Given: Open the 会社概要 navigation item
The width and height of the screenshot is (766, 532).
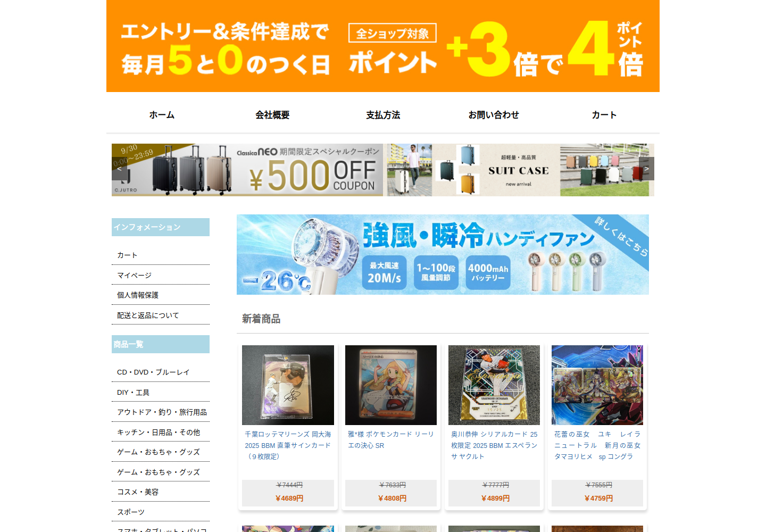Looking at the screenshot, I should click(x=272, y=115).
